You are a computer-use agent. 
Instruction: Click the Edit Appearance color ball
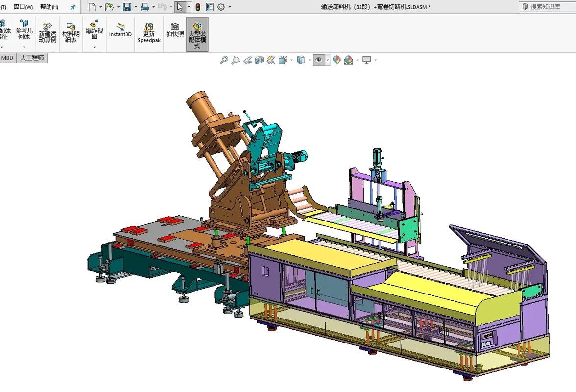click(337, 60)
